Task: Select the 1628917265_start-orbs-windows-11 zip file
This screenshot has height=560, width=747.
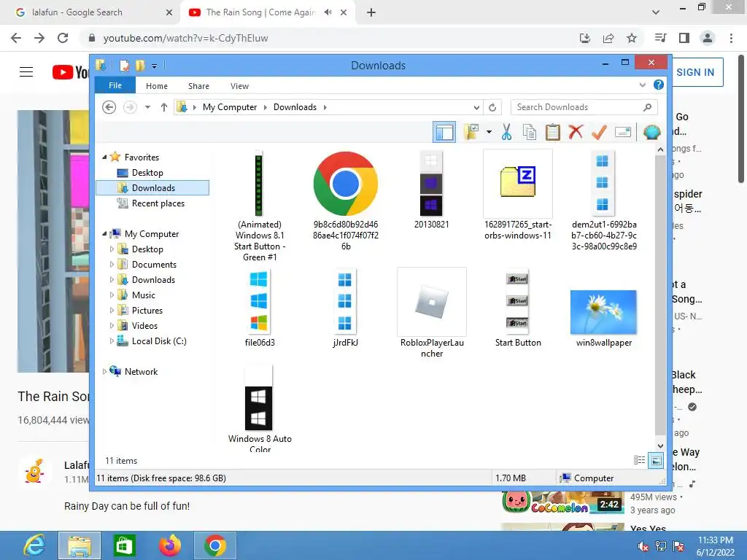Action: coord(518,195)
